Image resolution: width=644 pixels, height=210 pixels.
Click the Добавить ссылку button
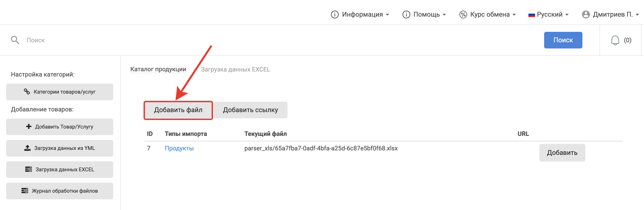click(x=250, y=110)
